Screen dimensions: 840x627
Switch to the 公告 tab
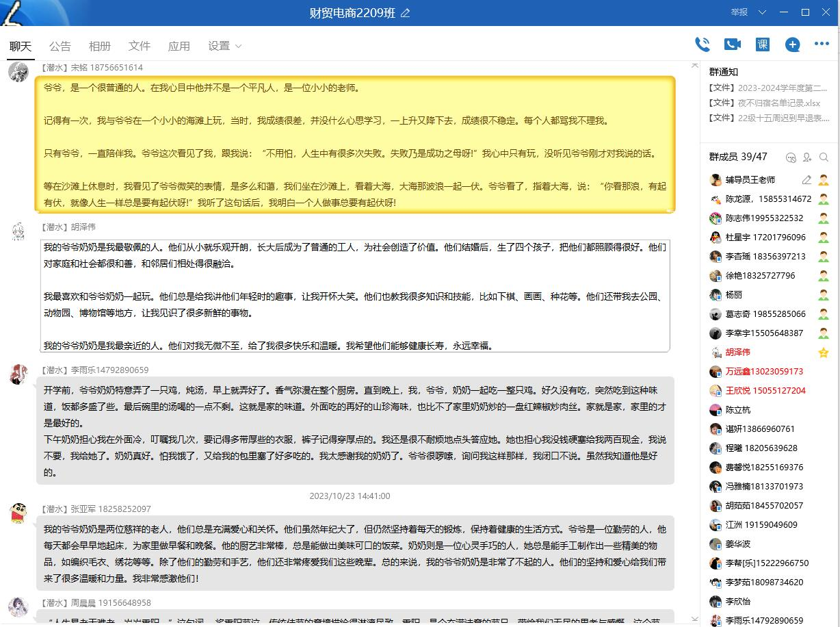(60, 46)
